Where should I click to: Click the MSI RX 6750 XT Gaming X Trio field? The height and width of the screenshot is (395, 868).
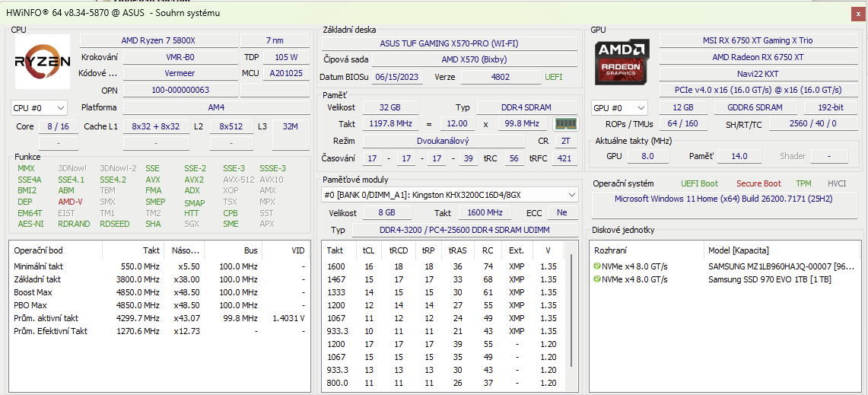(x=758, y=40)
